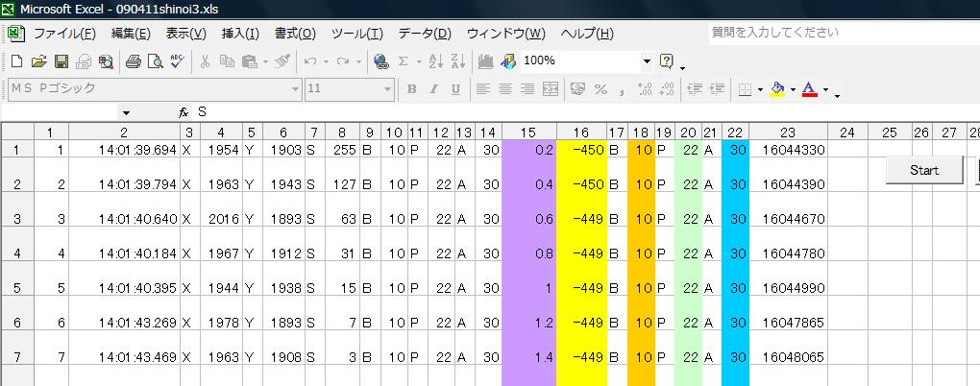The height and width of the screenshot is (386, 980).
Task: Click the fx insert function button
Action: 184,113
